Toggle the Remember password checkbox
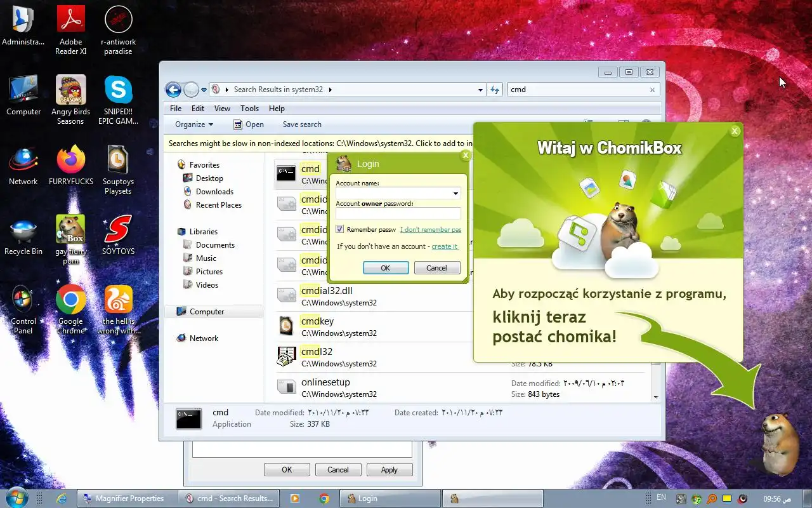 tap(340, 229)
